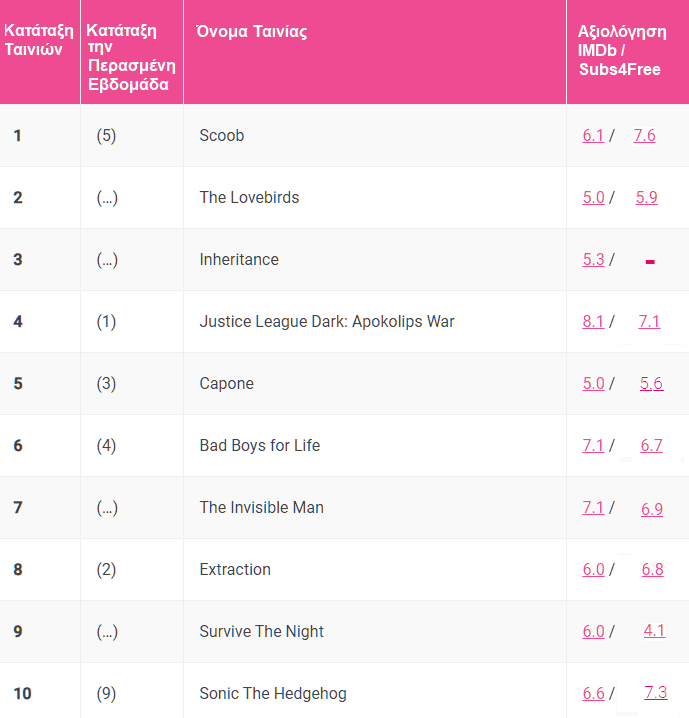Open Capone Subs4Free rating 5.6 link
Screen dimensions: 689x718
coord(651,383)
